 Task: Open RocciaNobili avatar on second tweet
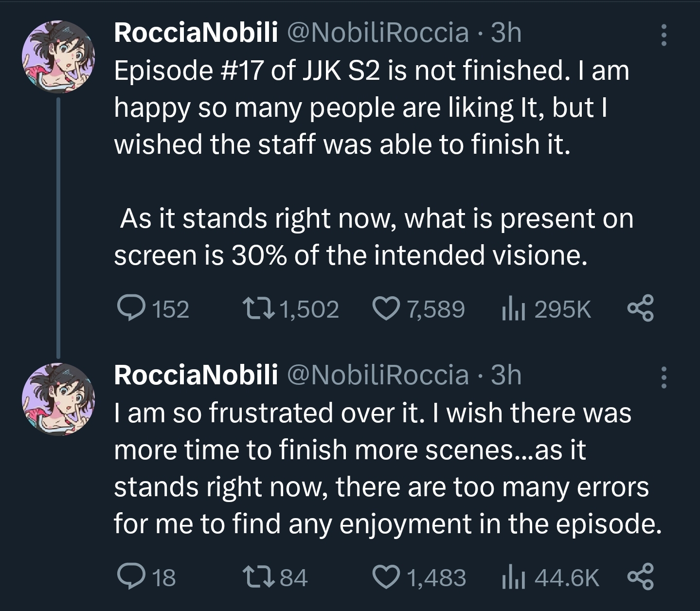pos(58,399)
